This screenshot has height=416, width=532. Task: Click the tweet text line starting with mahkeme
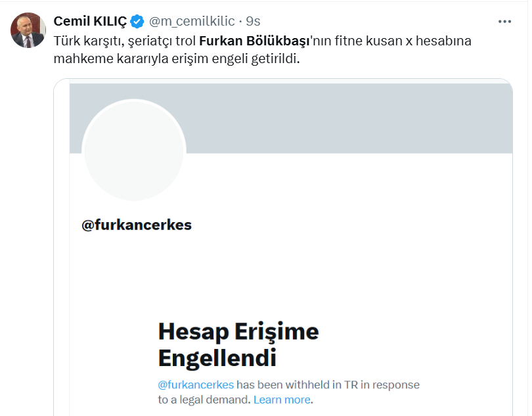(177, 58)
